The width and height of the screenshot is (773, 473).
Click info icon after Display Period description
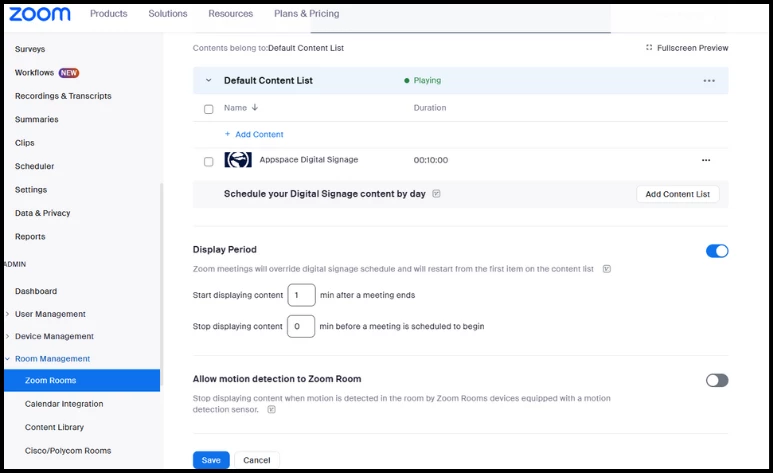(x=607, y=269)
